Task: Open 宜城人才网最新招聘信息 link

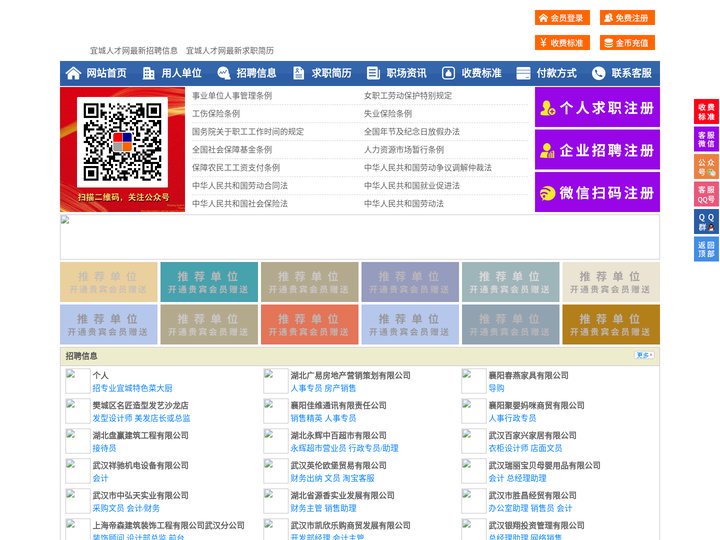Action: (134, 51)
